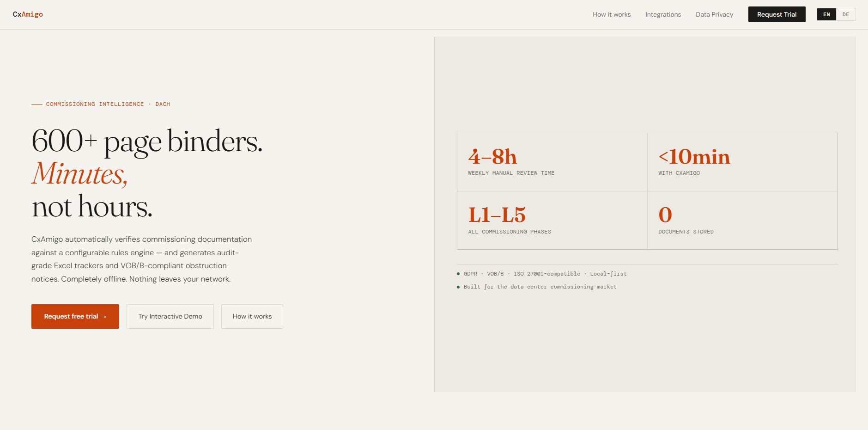
Task: Select the 4–8h weekly manual review card
Action: [x=552, y=162]
